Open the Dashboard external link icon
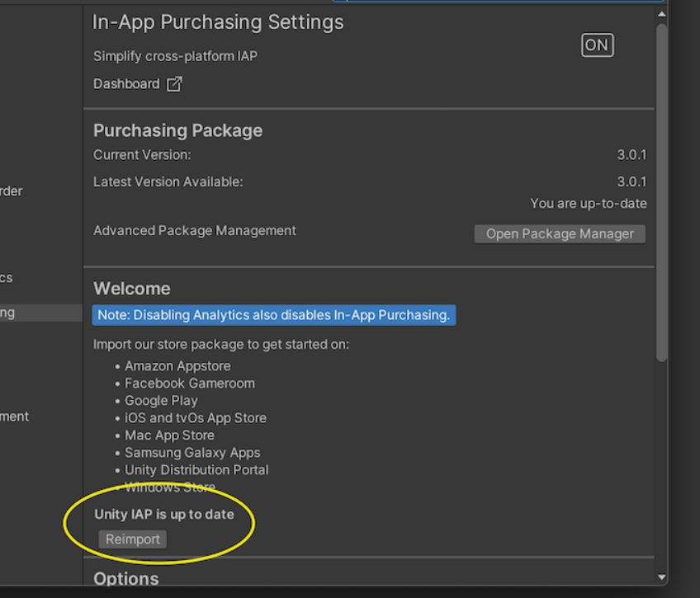Screen dimensions: 700x598 (x=174, y=84)
